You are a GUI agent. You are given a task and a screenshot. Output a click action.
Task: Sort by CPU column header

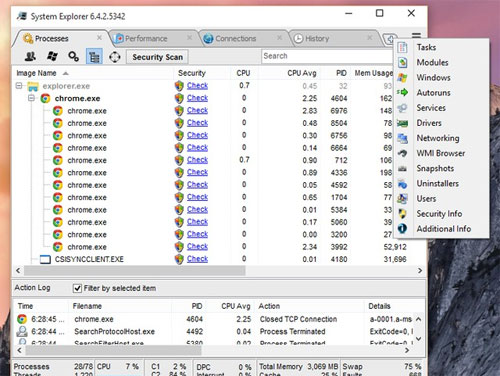(x=243, y=73)
